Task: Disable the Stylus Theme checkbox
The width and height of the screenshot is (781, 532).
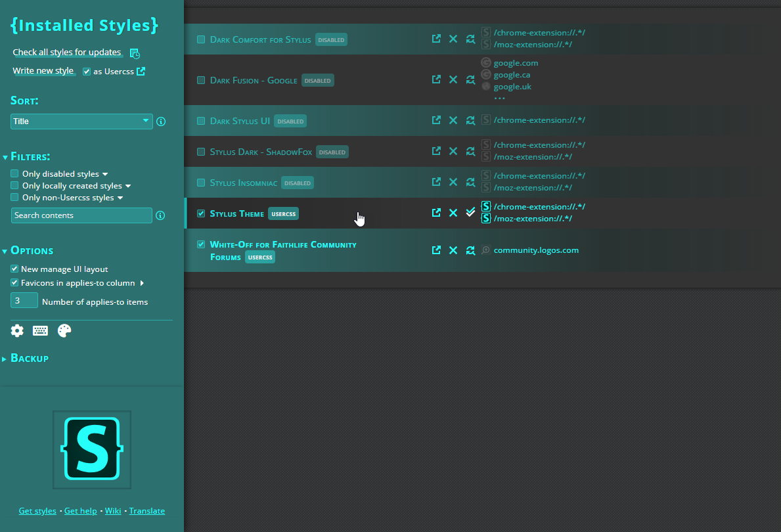Action: (x=201, y=213)
